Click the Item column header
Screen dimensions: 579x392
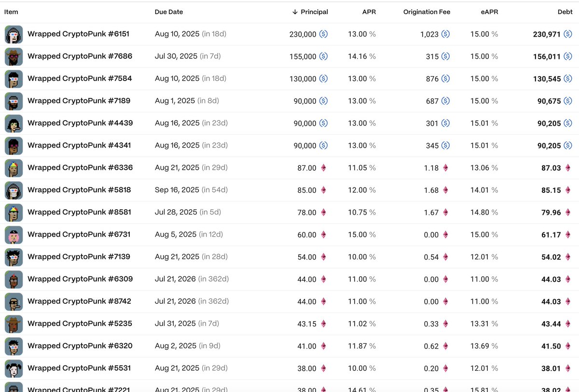click(11, 12)
